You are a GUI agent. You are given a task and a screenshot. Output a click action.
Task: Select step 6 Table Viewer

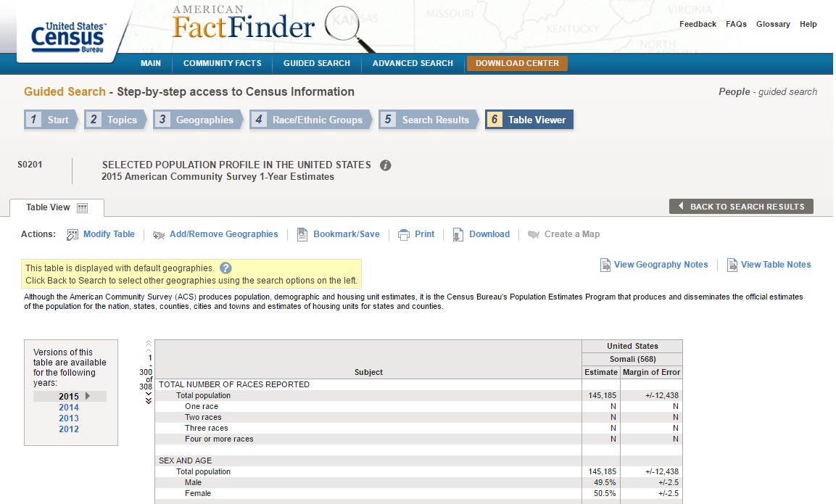[529, 120]
